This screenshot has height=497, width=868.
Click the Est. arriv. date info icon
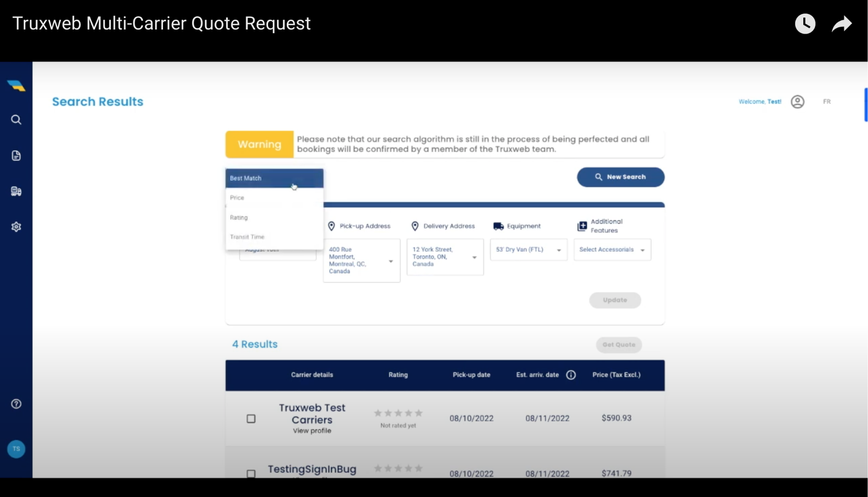point(571,375)
